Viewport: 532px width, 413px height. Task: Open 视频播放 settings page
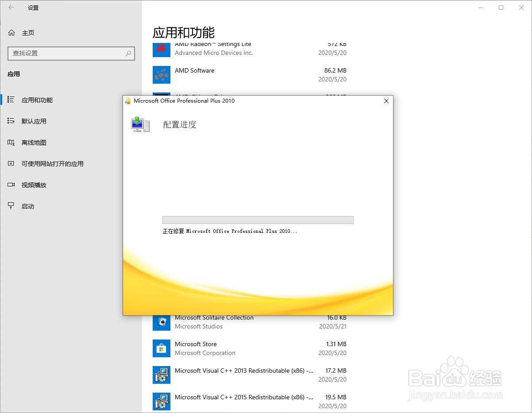(x=34, y=185)
